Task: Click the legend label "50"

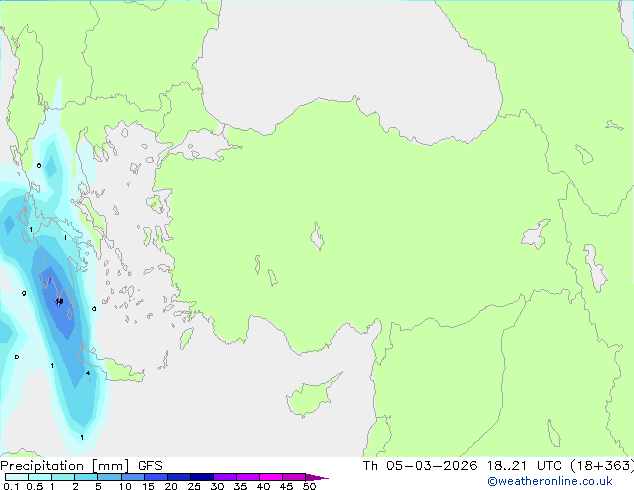Action: (309, 486)
